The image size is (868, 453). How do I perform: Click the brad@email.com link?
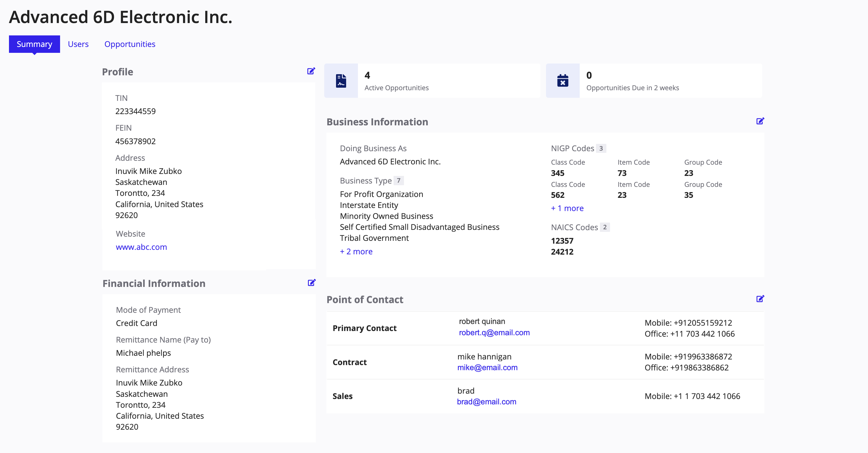coord(486,402)
